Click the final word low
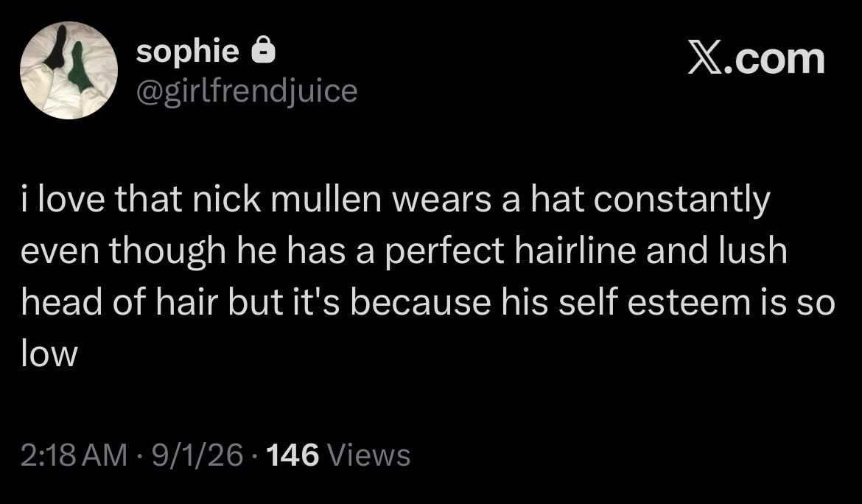 click(x=49, y=354)
